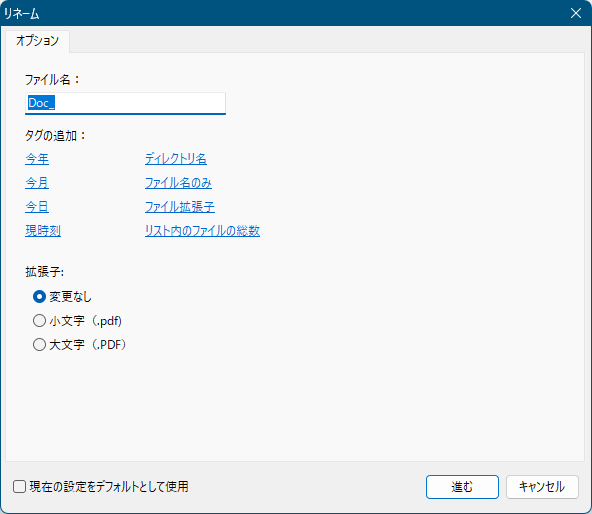Add the ファイル拡張子 tag
Viewport: 592px width, 514px height.
coord(180,207)
